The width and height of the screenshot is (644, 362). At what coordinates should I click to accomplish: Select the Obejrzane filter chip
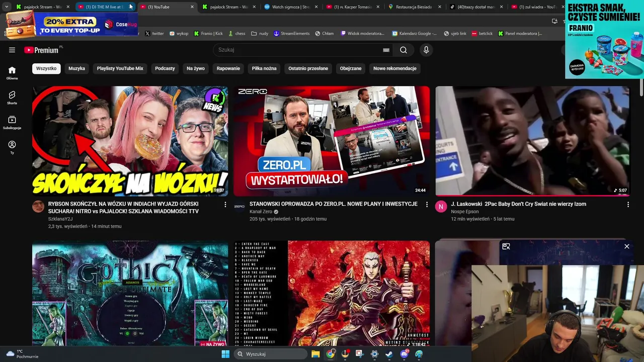351,68
